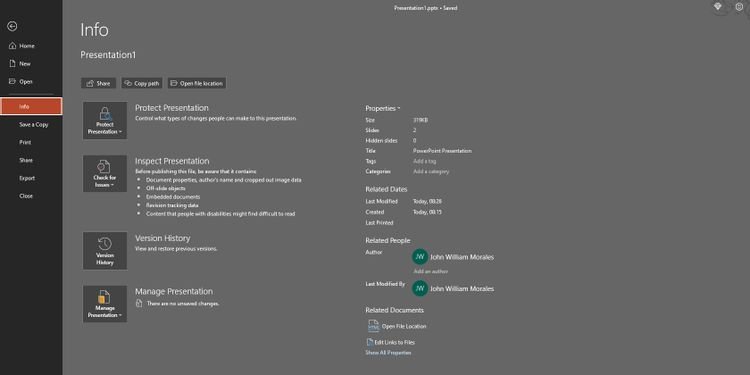Click the Home house icon
The height and width of the screenshot is (375, 750).
(12, 46)
